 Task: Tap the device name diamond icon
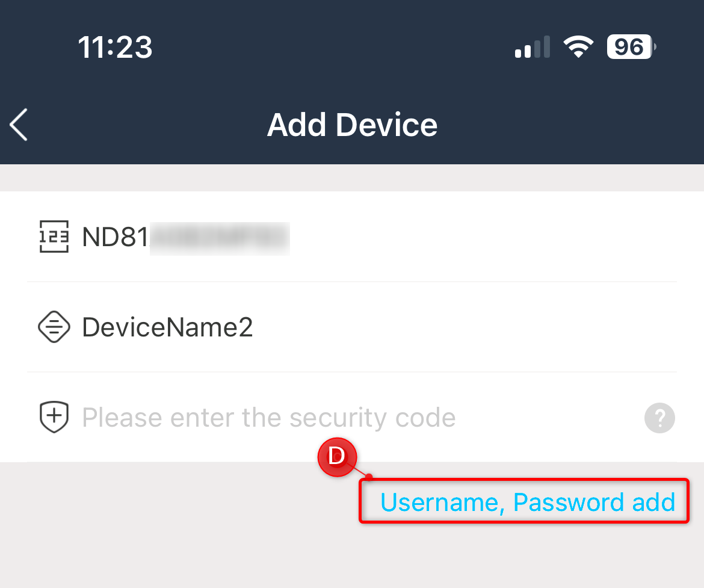coord(54,327)
